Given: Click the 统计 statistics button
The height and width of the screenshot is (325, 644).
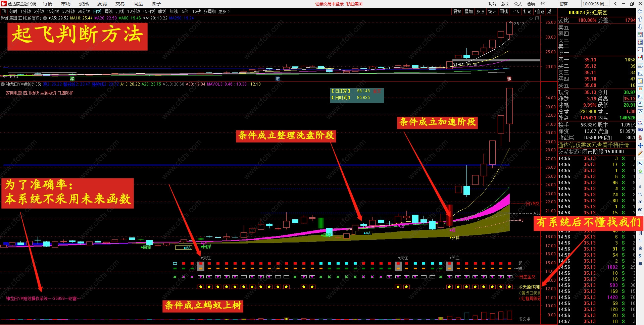Looking at the screenshot, I should 492,11.
